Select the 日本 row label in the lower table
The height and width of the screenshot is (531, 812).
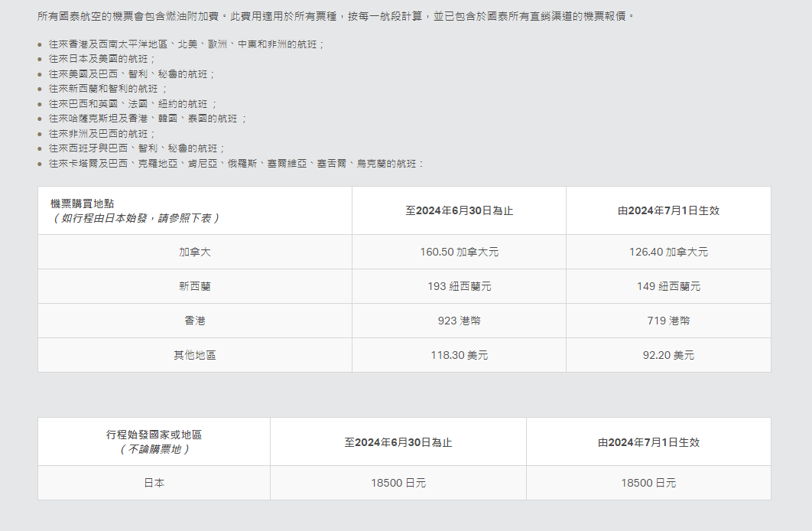click(x=154, y=483)
